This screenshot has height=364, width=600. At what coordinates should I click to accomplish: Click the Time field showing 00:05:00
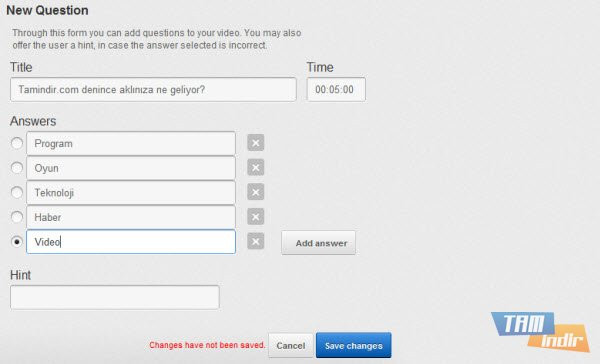(336, 90)
